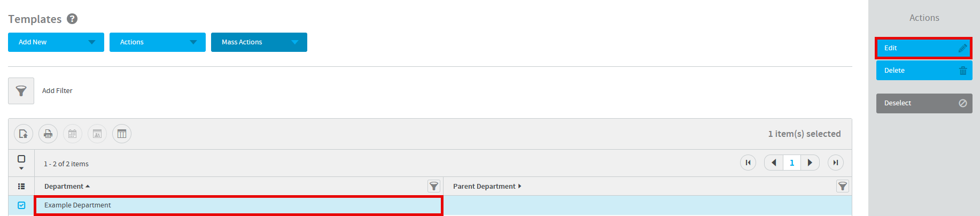The height and width of the screenshot is (216, 980).
Task: Click Edit in the Actions panel
Action: 923,48
